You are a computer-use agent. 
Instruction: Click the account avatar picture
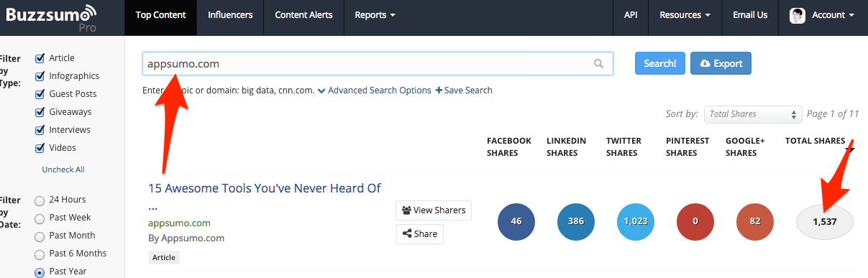(797, 15)
